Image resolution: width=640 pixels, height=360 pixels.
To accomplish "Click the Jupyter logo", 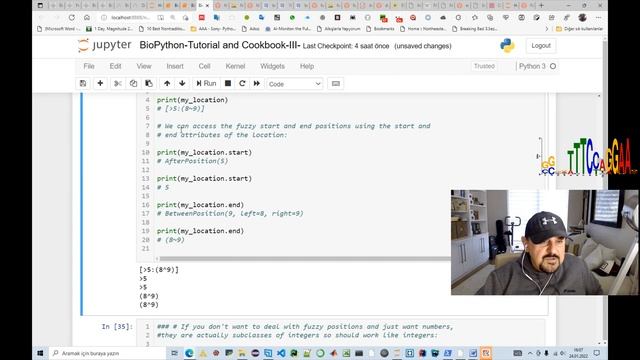I will click(x=104, y=45).
